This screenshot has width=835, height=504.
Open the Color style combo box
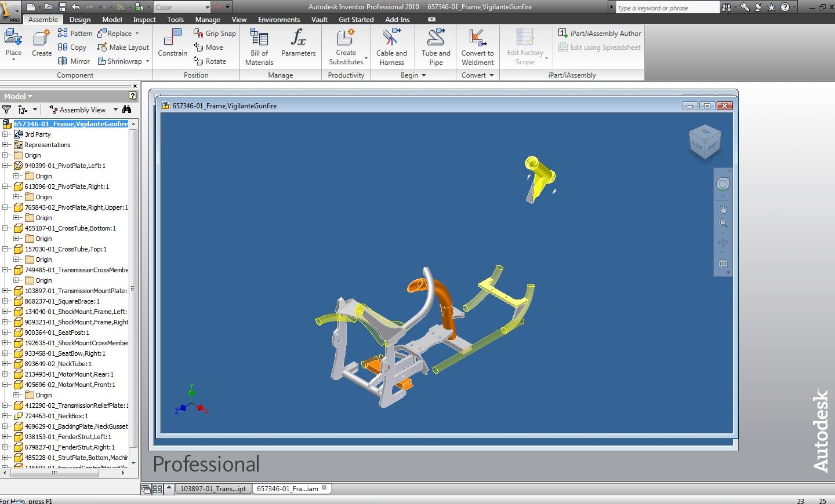point(182,7)
